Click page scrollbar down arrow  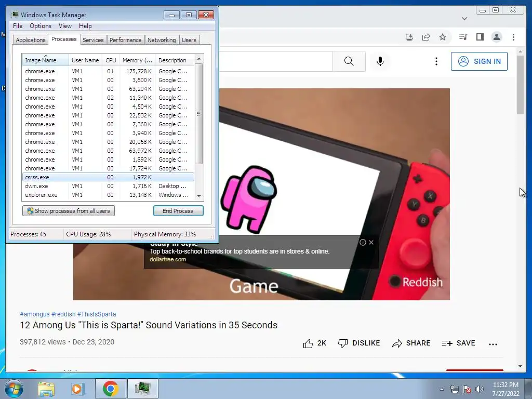click(520, 366)
